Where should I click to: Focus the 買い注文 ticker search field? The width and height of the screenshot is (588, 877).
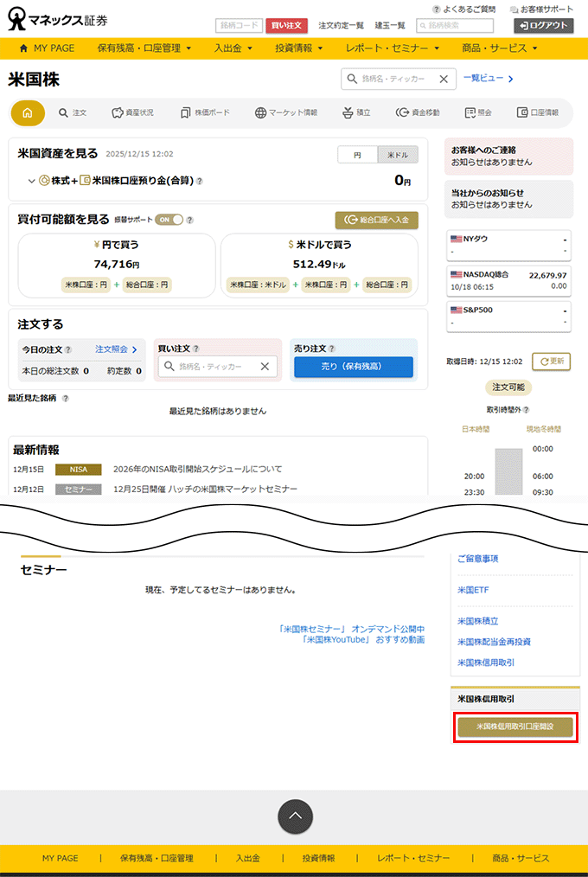(218, 367)
